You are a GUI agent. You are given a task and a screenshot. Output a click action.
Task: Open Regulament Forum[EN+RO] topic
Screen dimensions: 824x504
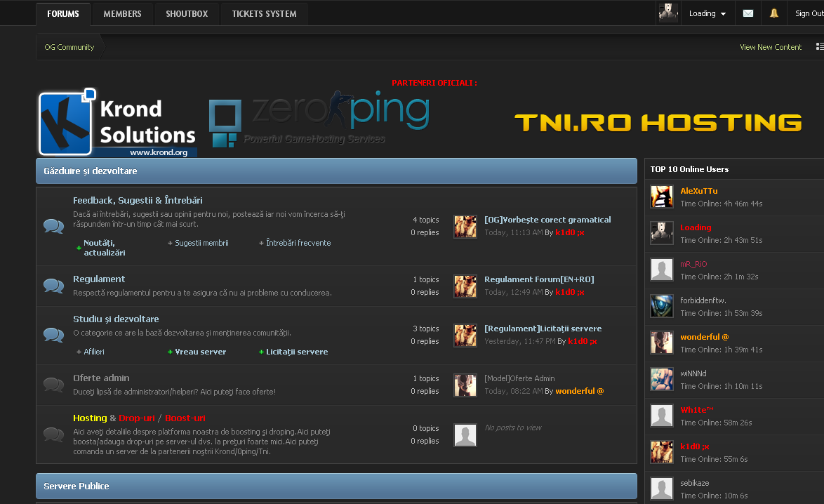(539, 279)
